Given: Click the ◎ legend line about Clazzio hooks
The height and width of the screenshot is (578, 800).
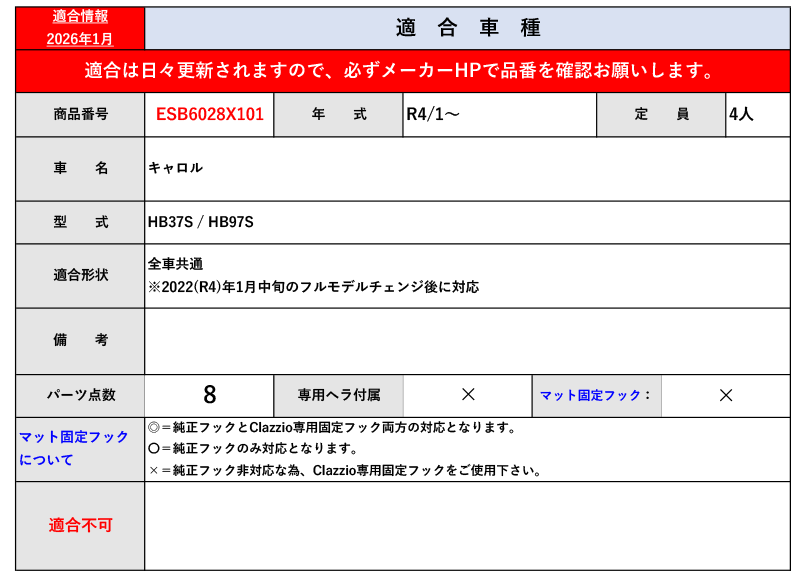Looking at the screenshot, I should tap(332, 428).
